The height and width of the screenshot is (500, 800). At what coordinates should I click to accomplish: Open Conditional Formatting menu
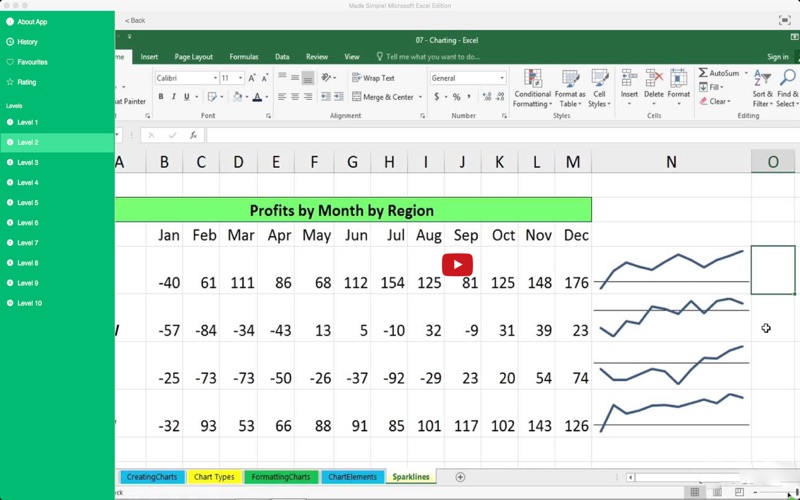(x=532, y=88)
